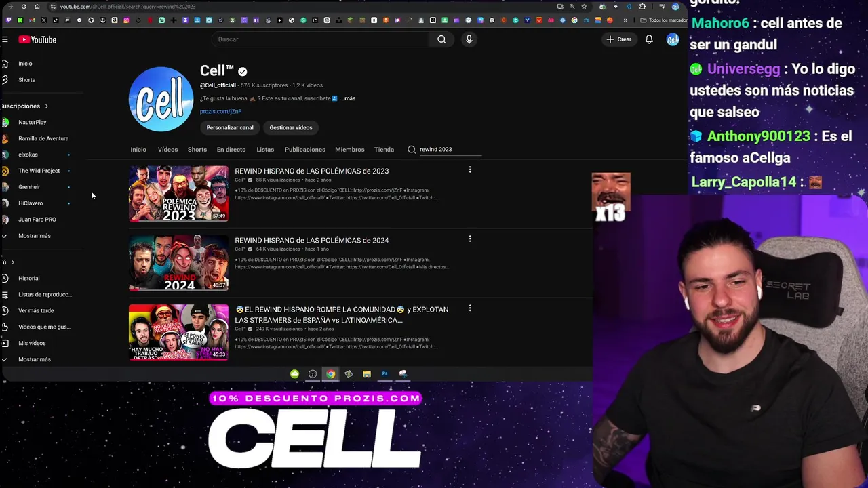Open the Shorts channel tab
The image size is (868, 488).
(197, 149)
